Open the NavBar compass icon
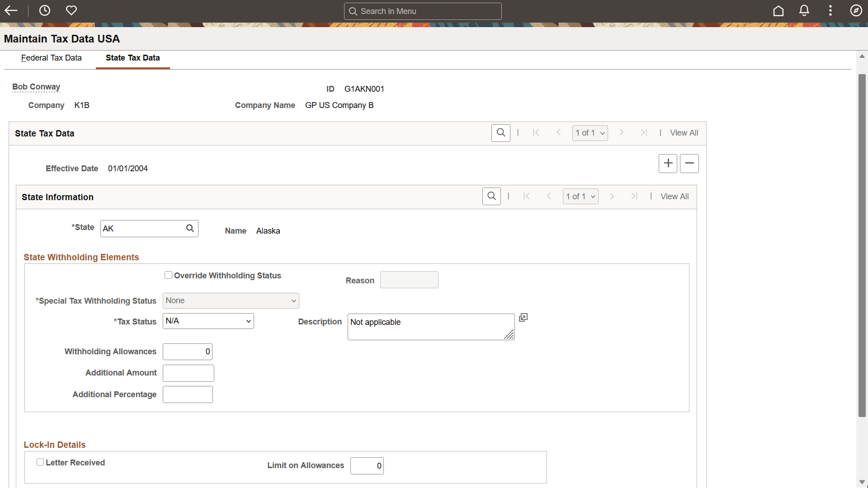Image resolution: width=868 pixels, height=488 pixels. coord(856,11)
